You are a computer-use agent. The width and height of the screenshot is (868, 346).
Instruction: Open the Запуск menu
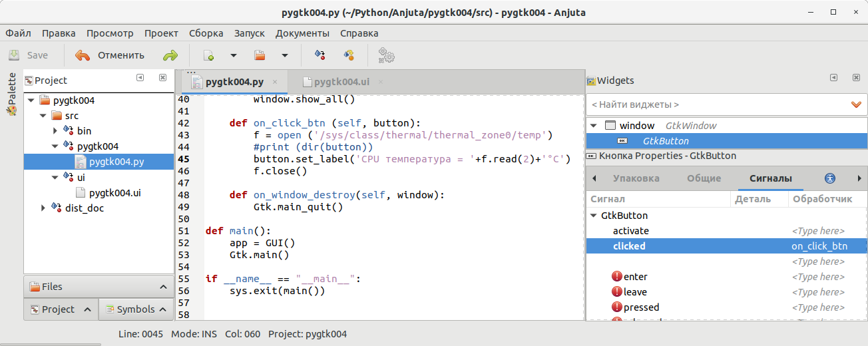[250, 33]
